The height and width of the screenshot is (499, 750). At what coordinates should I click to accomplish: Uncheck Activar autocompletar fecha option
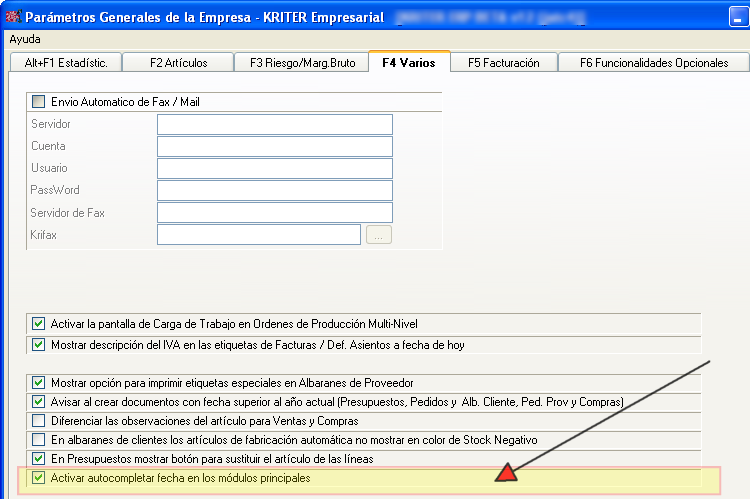click(x=39, y=479)
